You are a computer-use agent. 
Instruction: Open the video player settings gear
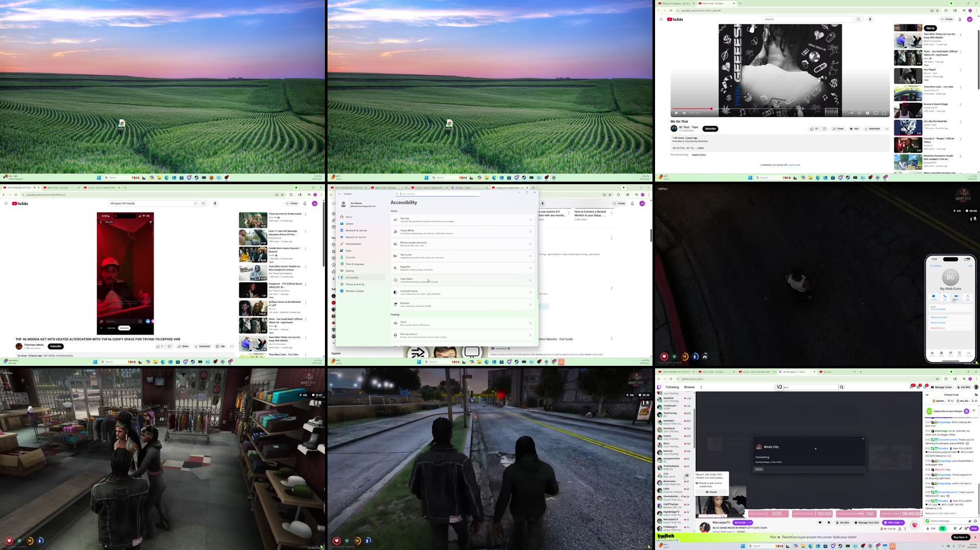[867, 113]
